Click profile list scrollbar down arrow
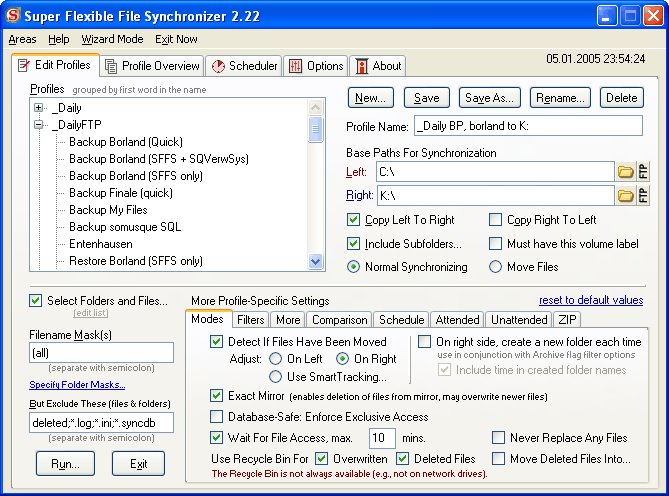This screenshot has width=669, height=496. click(x=315, y=261)
